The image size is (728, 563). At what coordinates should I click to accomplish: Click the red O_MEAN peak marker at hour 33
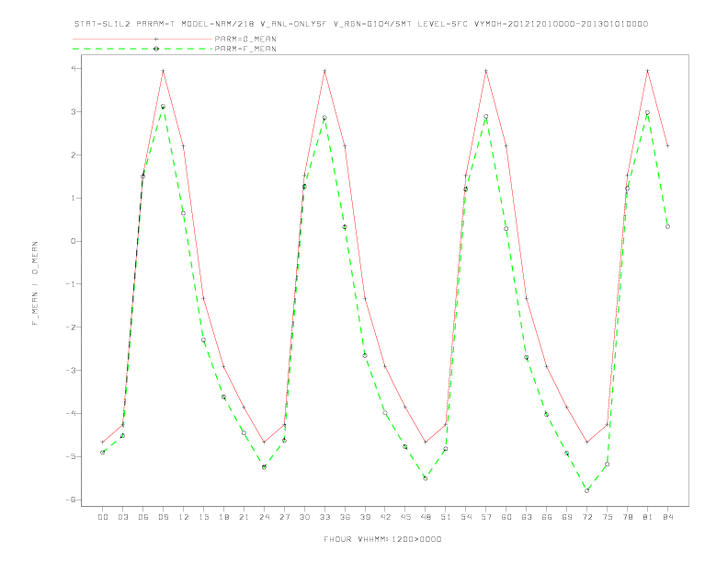[x=324, y=71]
